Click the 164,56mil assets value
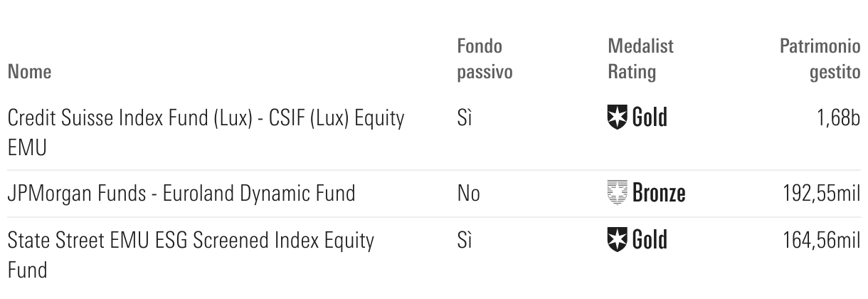This screenshot has width=868, height=299. pyautogui.click(x=821, y=241)
